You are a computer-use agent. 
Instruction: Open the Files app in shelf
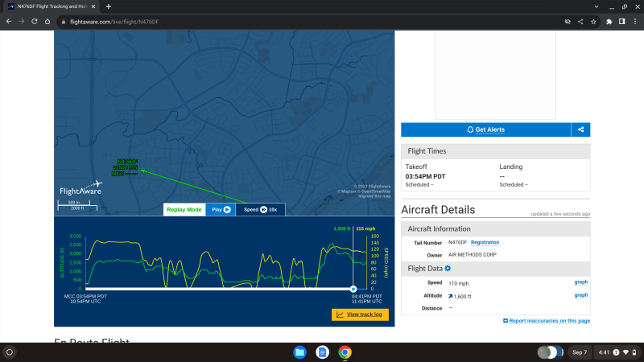point(299,352)
